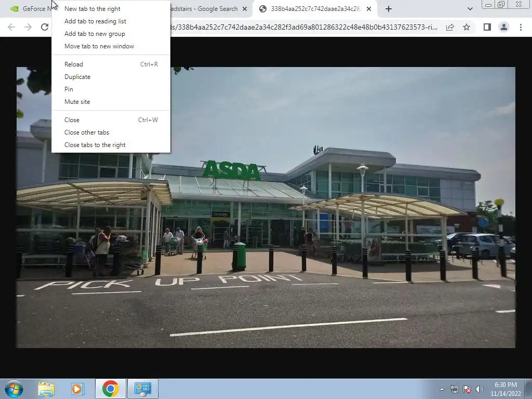
Task: Open the Action Center flag icon
Action: point(467,389)
